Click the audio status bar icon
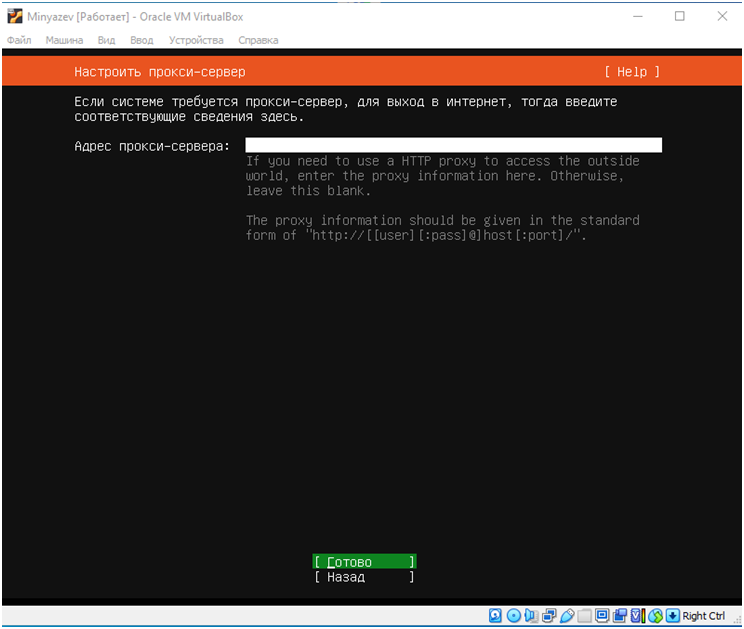744x629 pixels. coord(531,616)
